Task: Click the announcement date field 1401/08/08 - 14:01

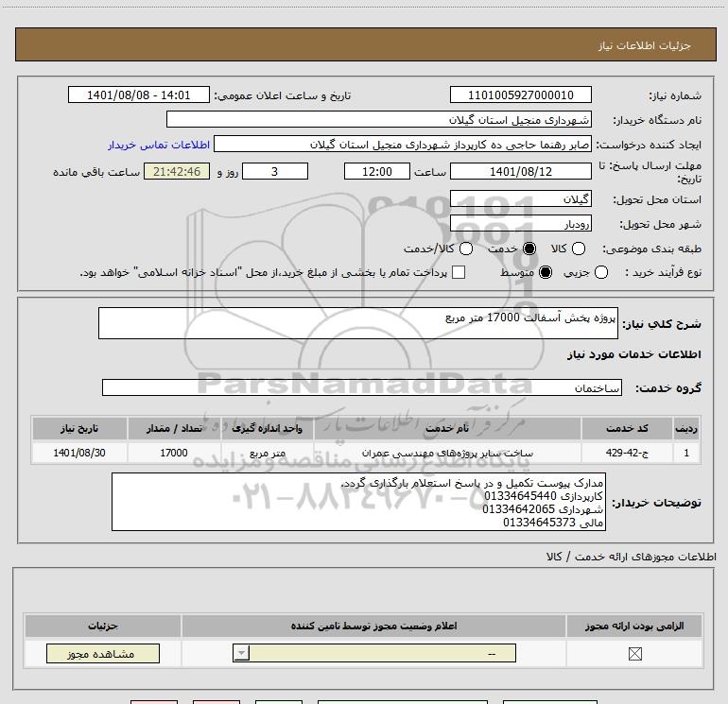Action: tap(139, 95)
